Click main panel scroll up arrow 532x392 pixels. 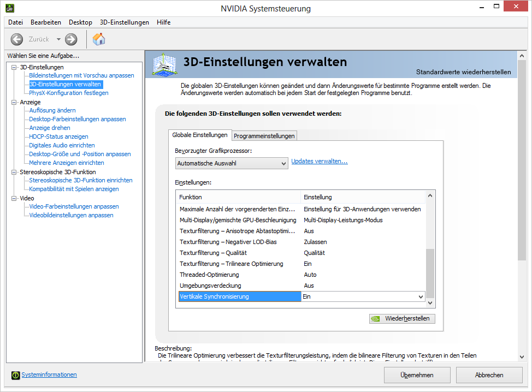522,56
